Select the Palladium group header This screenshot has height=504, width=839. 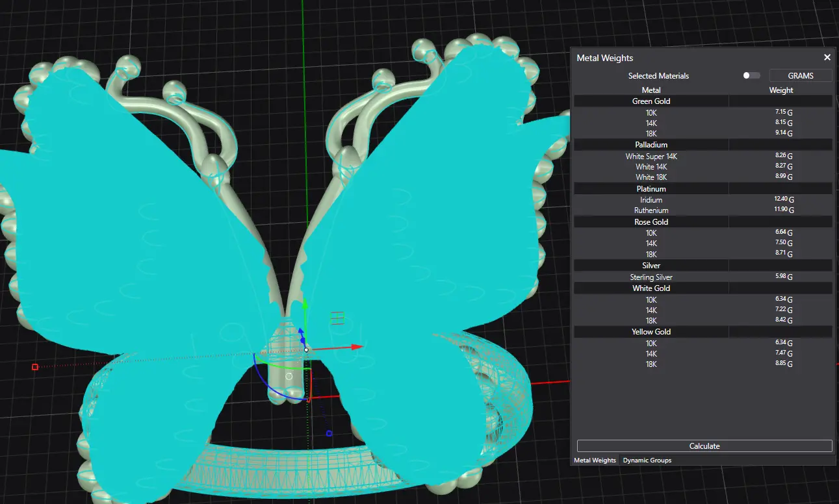click(x=703, y=145)
